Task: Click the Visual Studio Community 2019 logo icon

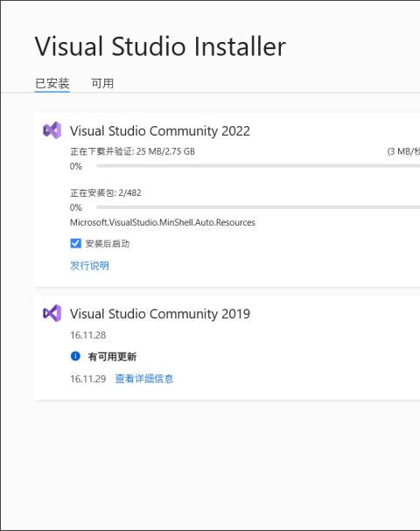Action: pyautogui.click(x=52, y=313)
